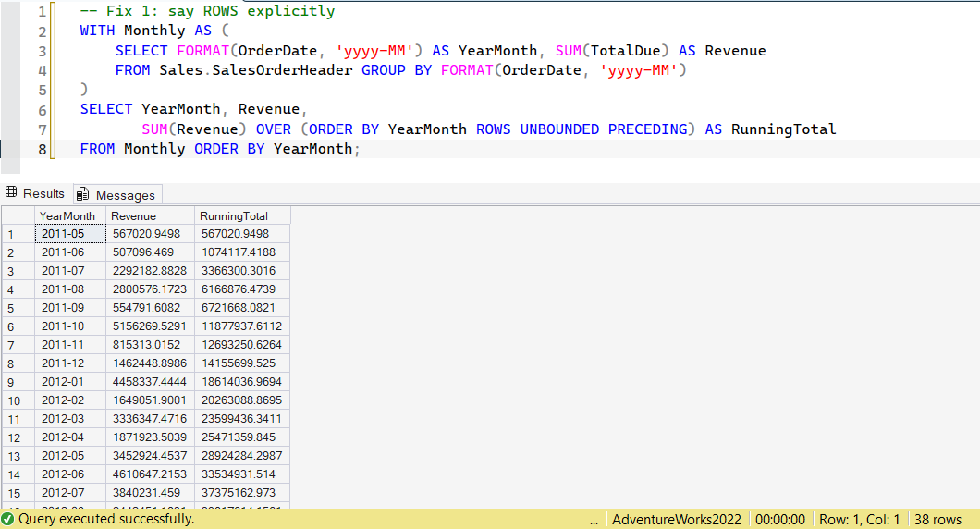
Task: Select row header number 1
Action: (18, 234)
